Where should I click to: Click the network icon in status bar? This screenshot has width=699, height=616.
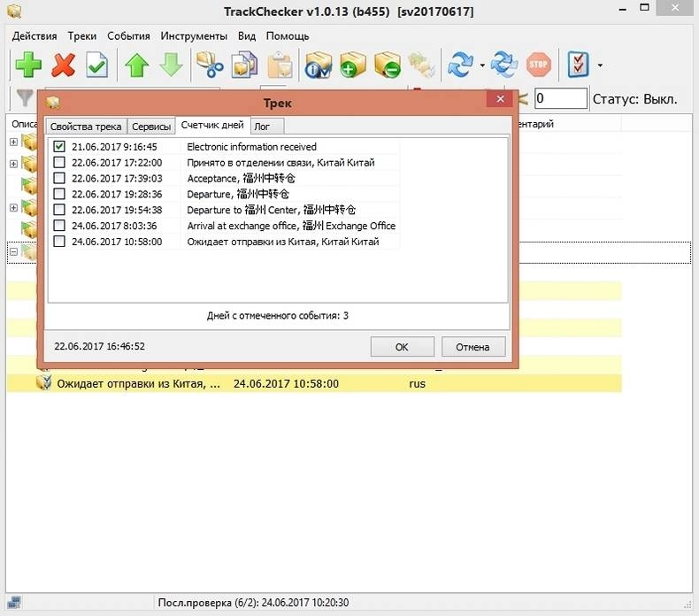coord(14,602)
